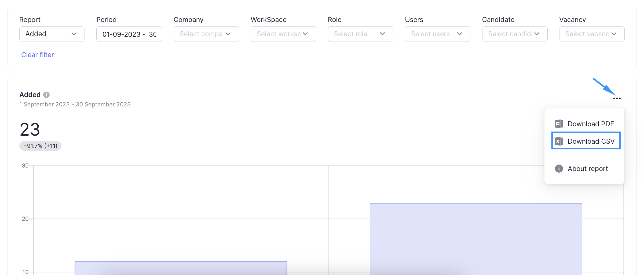
Task: Click the Report dropdown chevron arrow
Action: [74, 34]
